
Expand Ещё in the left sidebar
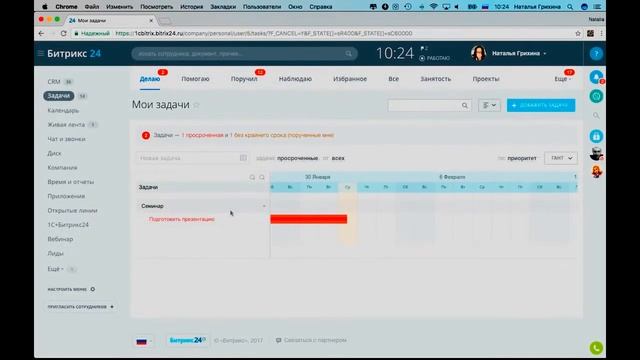tap(55, 269)
